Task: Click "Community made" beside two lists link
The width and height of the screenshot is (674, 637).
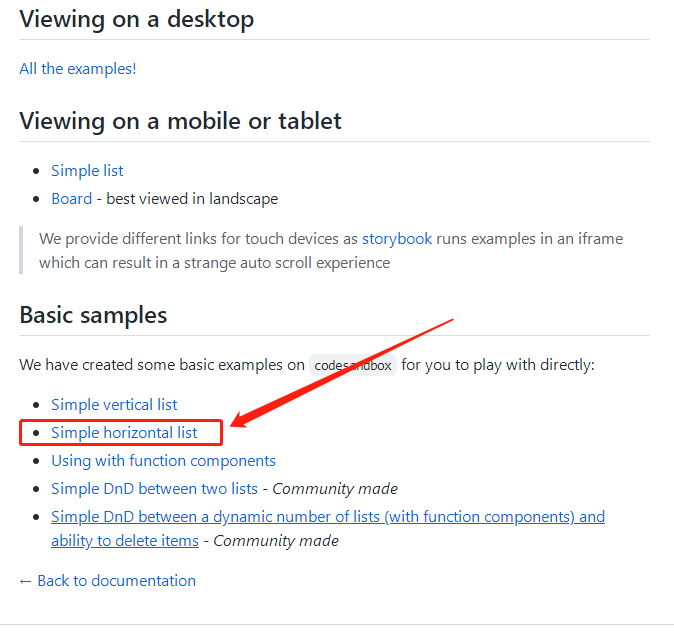Action: click(335, 489)
